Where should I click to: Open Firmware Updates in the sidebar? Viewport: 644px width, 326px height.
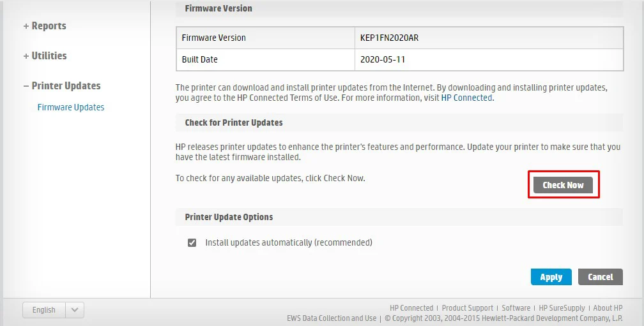point(70,107)
